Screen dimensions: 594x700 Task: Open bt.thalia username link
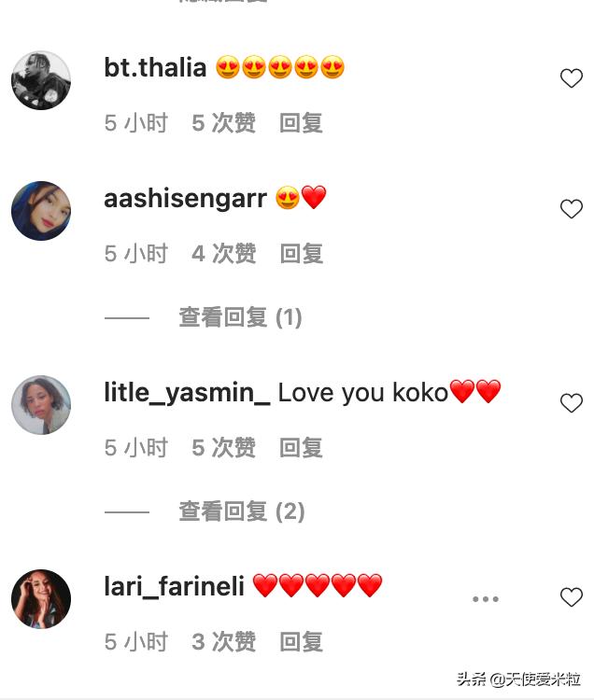click(155, 67)
